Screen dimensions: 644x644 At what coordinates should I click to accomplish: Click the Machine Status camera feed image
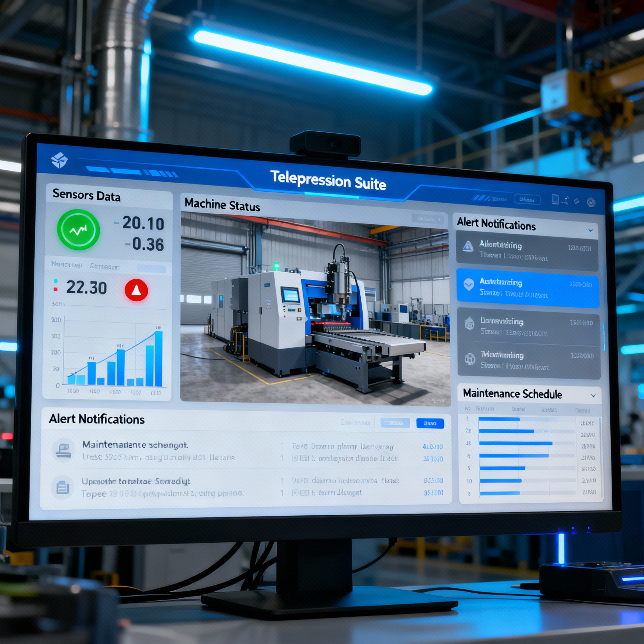pos(315,308)
